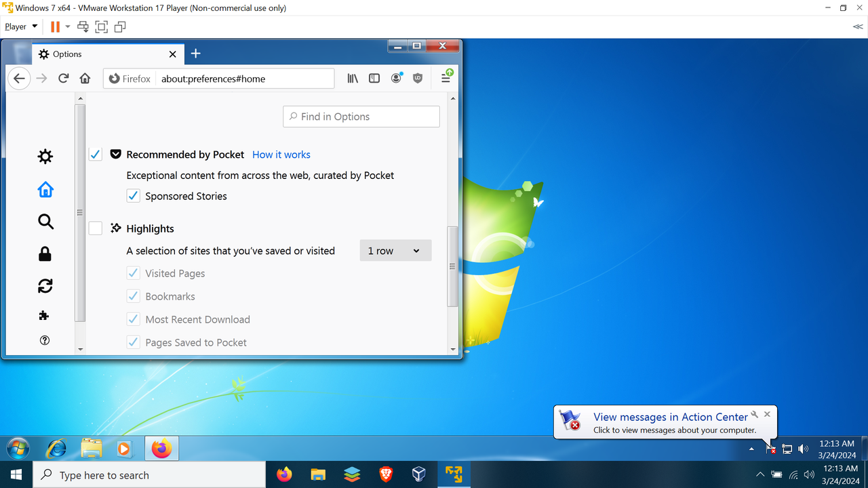This screenshot has height=488, width=868.
Task: Launch Internet Explorer from Win7 taskbar
Action: click(x=56, y=449)
